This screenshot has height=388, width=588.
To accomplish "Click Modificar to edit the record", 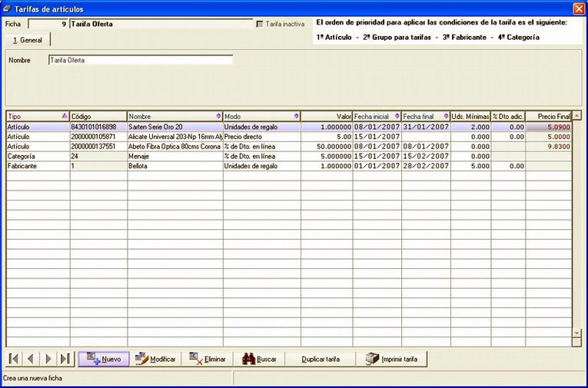I will pyautogui.click(x=155, y=359).
